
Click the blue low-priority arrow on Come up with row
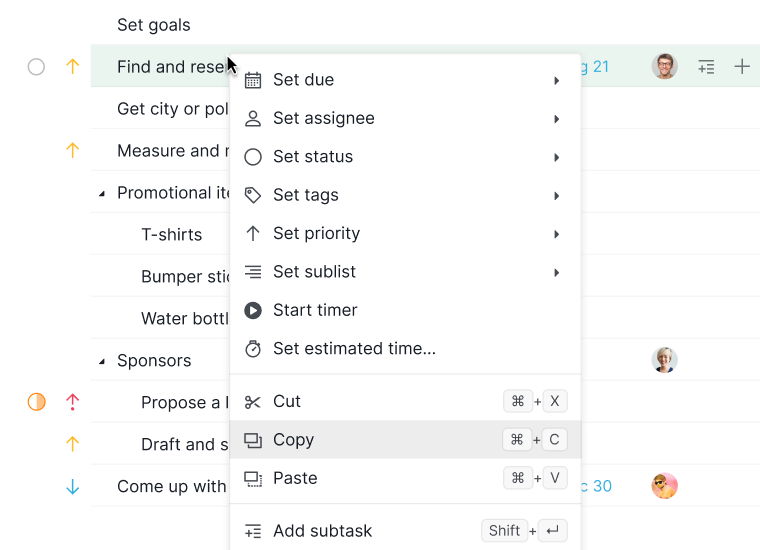coord(72,486)
